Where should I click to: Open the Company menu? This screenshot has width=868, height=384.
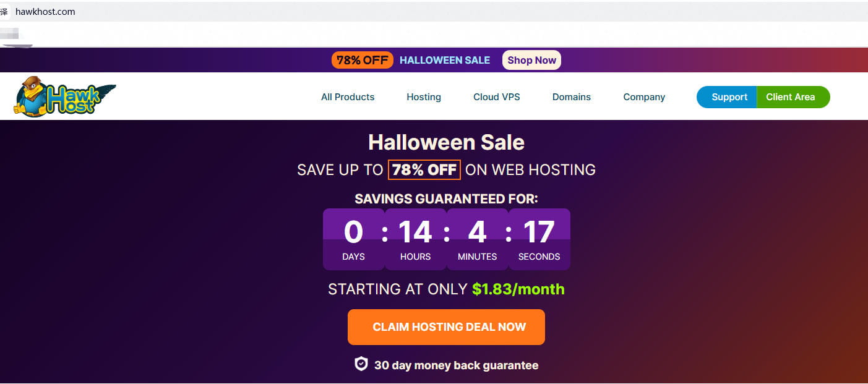[644, 97]
